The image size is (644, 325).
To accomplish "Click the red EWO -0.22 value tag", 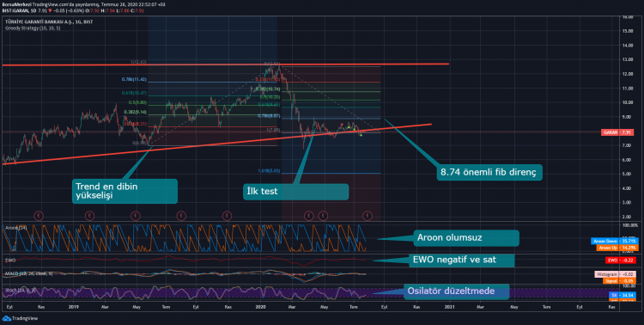I will click(x=621, y=261).
